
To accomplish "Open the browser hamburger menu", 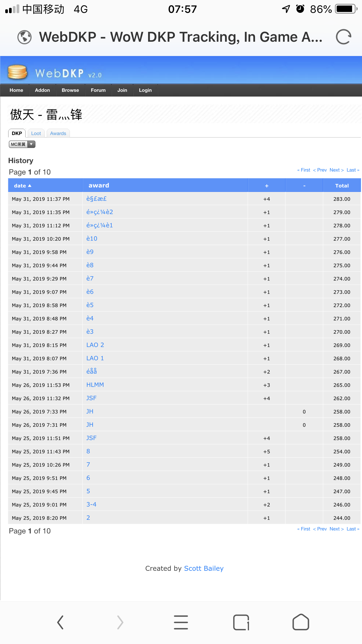I will 181,622.
